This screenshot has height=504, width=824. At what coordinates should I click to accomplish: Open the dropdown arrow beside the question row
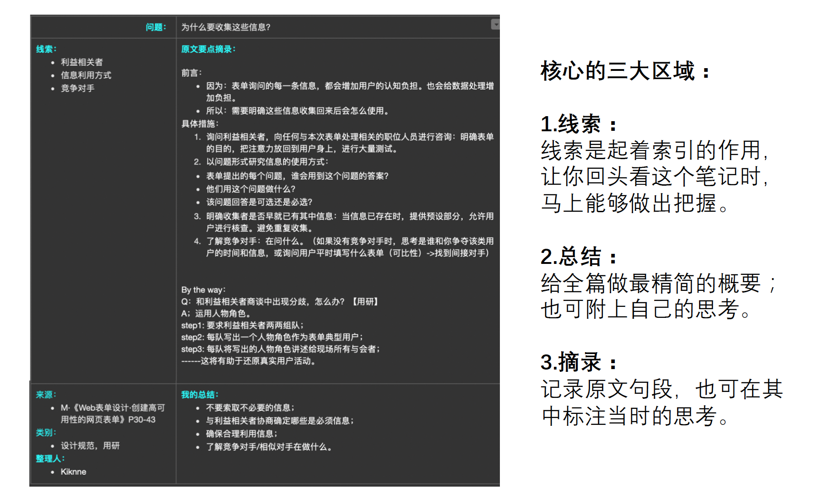(x=495, y=24)
